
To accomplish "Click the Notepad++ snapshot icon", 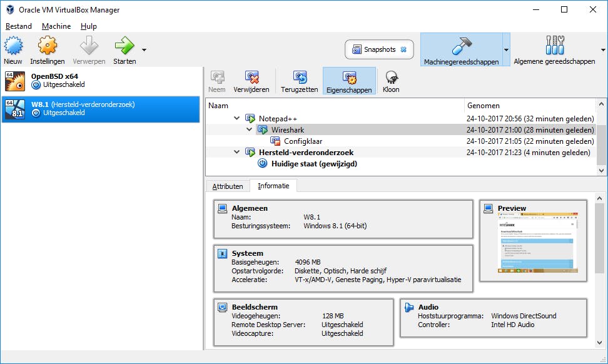I will [250, 119].
